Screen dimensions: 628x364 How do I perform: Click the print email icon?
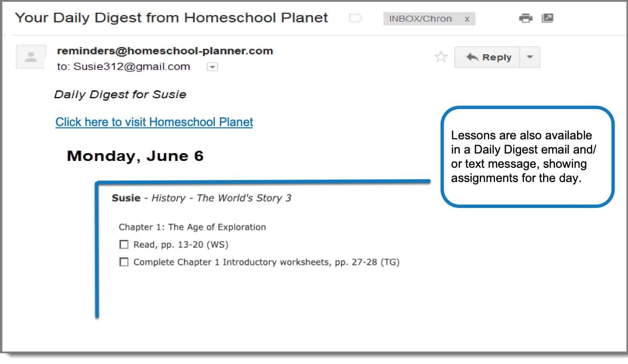pyautogui.click(x=525, y=19)
